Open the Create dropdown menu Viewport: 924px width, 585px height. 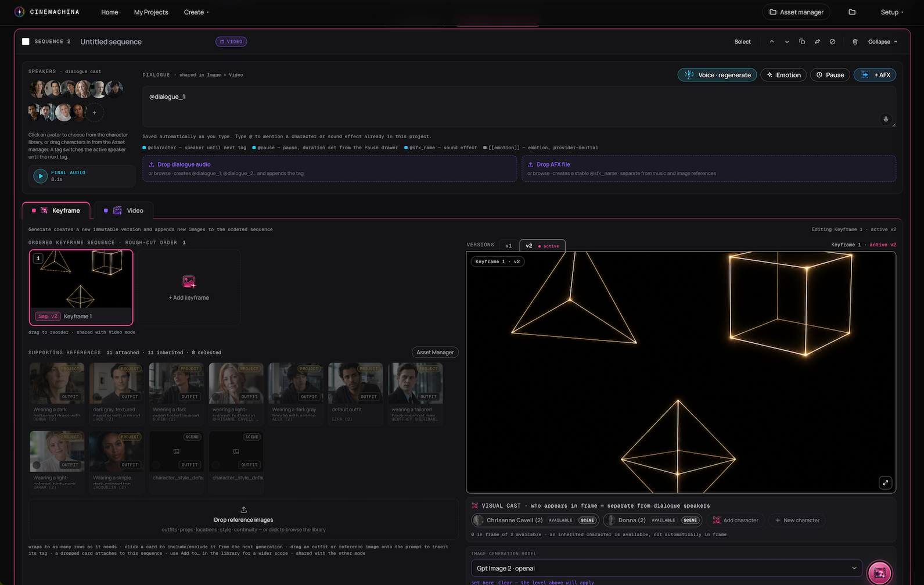(x=196, y=12)
